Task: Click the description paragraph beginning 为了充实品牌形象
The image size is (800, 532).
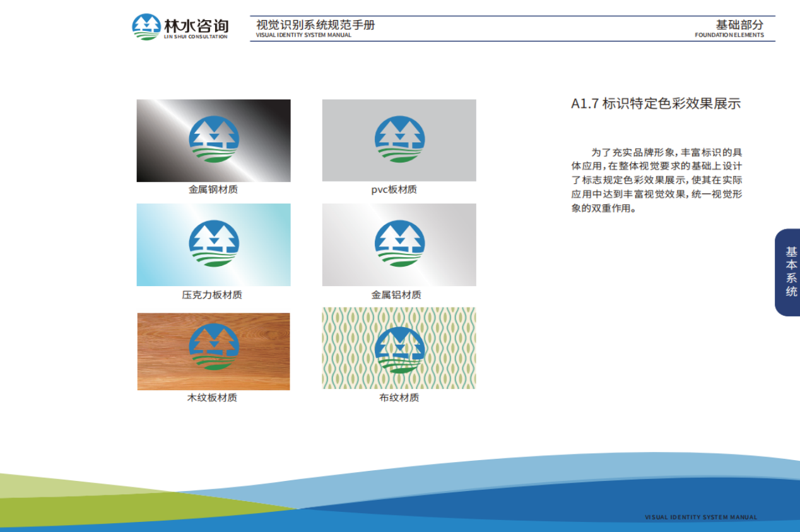Action: point(656,180)
